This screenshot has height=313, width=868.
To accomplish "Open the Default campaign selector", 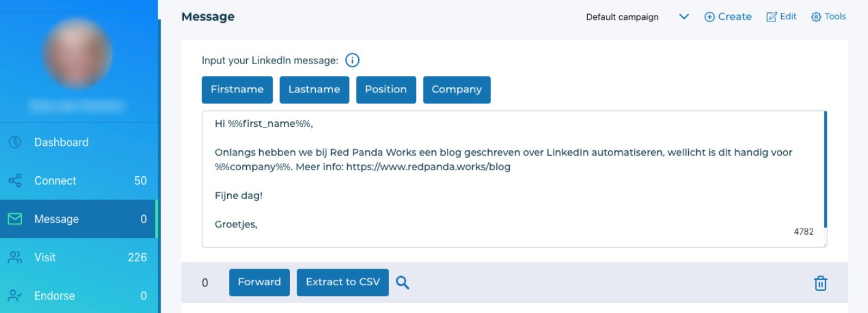I will point(637,17).
